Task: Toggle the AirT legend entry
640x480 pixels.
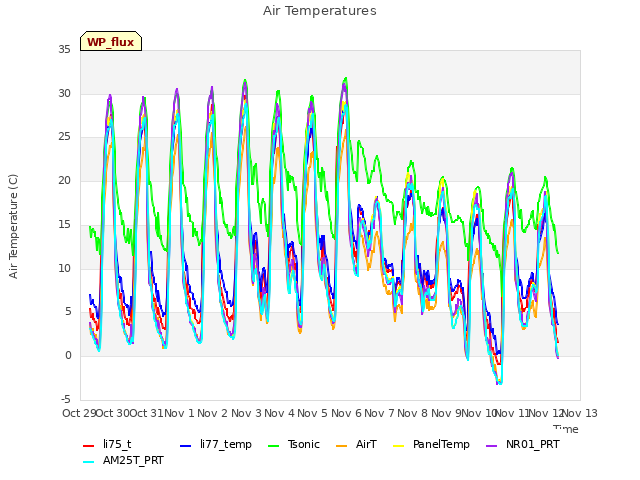Action: (x=356, y=444)
